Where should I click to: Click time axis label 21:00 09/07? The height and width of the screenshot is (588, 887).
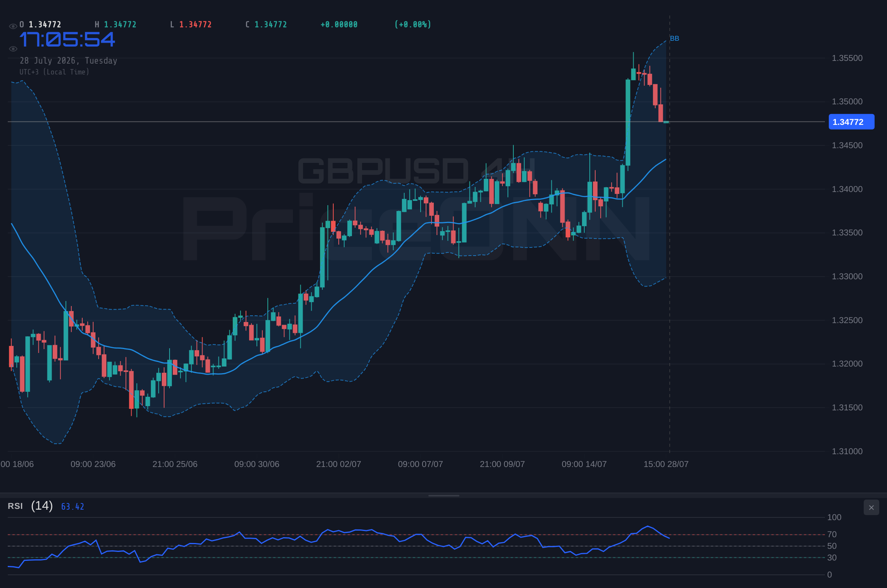pos(502,464)
